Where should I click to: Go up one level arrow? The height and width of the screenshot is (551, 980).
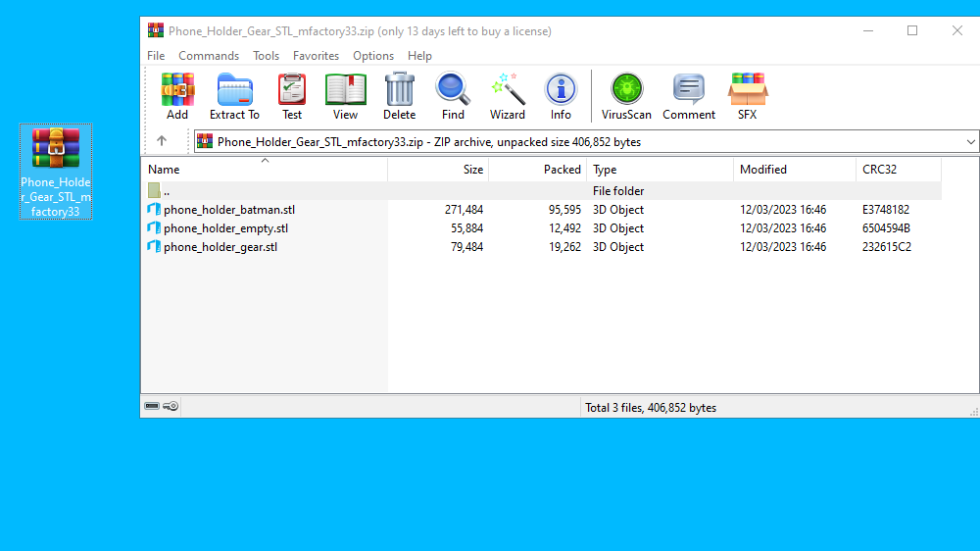click(x=162, y=141)
